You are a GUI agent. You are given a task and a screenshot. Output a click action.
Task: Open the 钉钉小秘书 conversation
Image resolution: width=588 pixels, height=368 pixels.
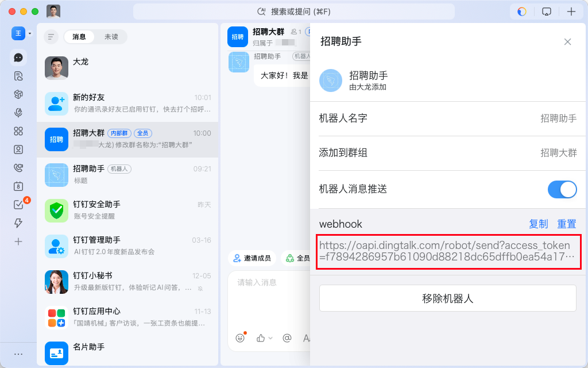tap(127, 282)
